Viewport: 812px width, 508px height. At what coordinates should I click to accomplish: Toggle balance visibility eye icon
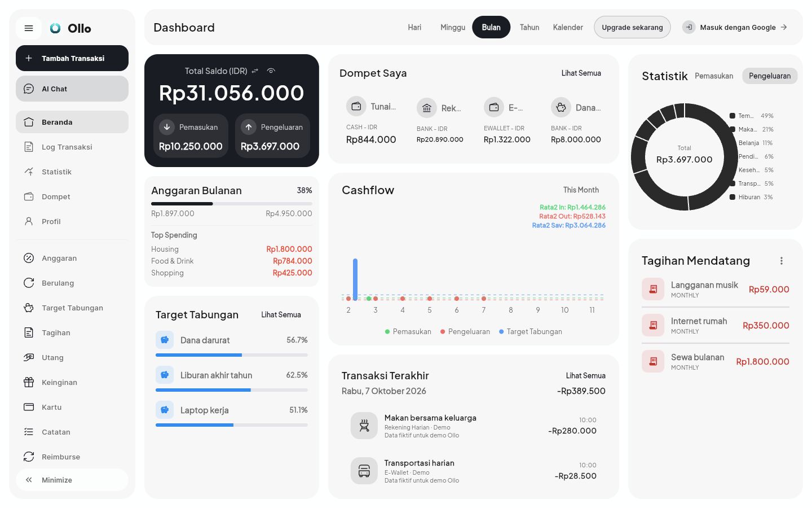pos(271,71)
